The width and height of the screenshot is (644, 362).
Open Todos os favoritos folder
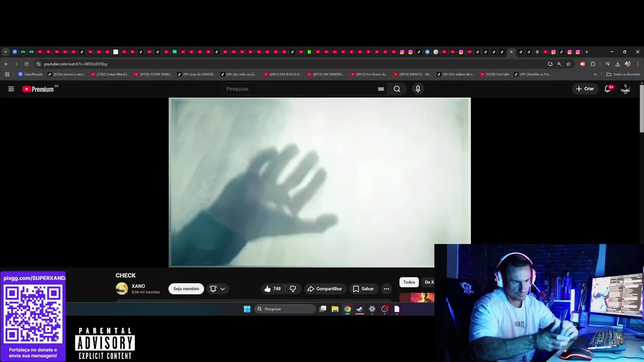[x=623, y=74]
